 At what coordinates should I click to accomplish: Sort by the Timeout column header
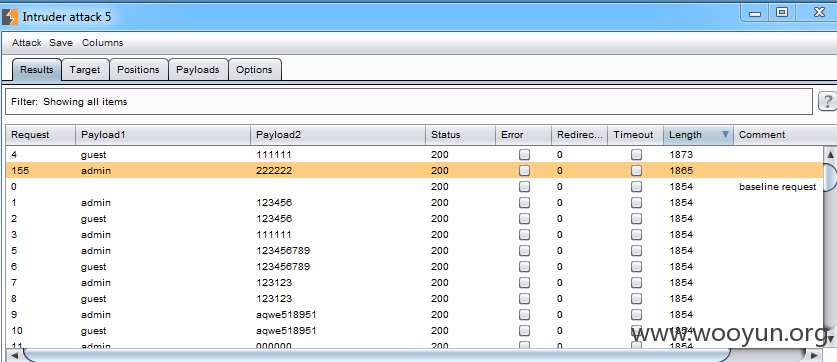[635, 135]
